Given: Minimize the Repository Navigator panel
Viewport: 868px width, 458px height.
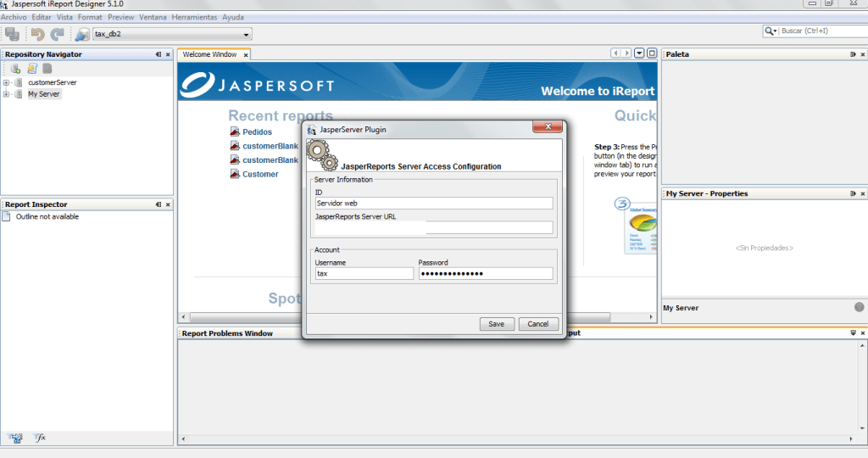Looking at the screenshot, I should point(159,54).
